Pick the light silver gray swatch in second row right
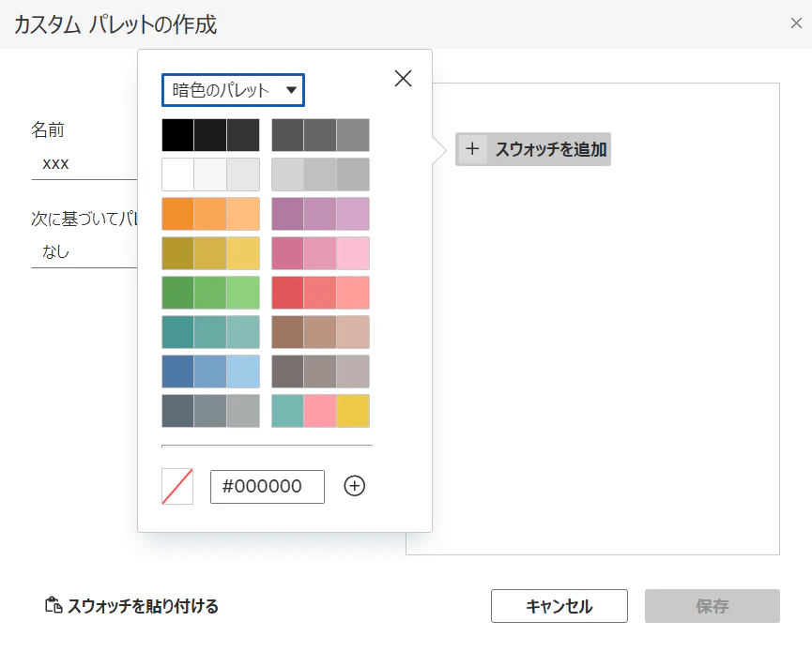Image resolution: width=812 pixels, height=652 pixels. click(x=287, y=174)
